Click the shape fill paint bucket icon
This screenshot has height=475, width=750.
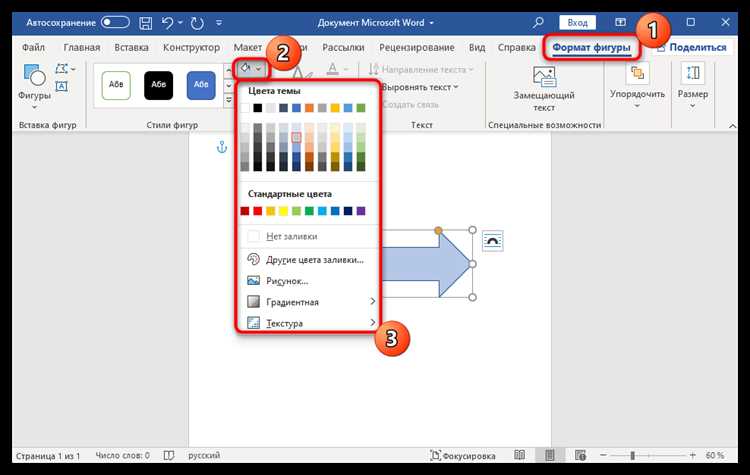click(x=245, y=68)
